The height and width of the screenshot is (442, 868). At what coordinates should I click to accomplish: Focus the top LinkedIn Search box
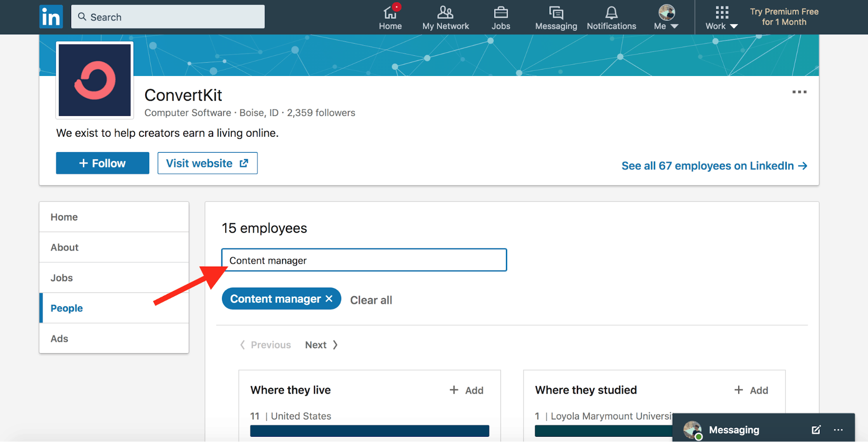(168, 17)
